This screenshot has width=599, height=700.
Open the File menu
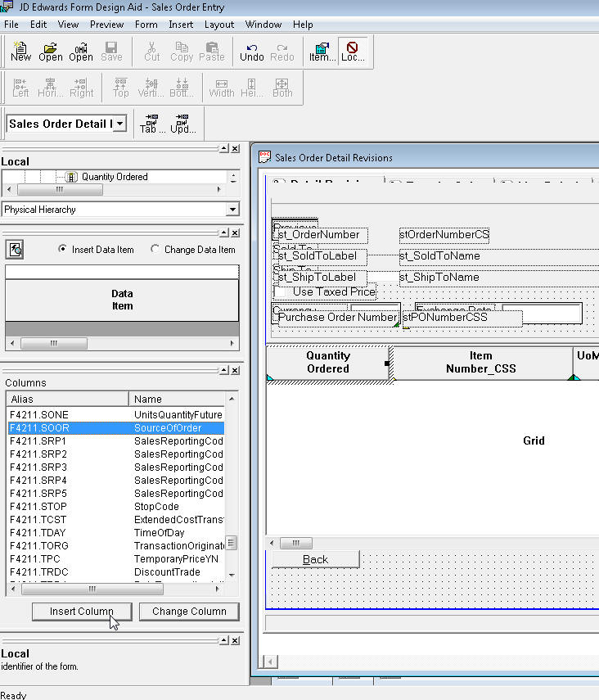click(x=11, y=25)
